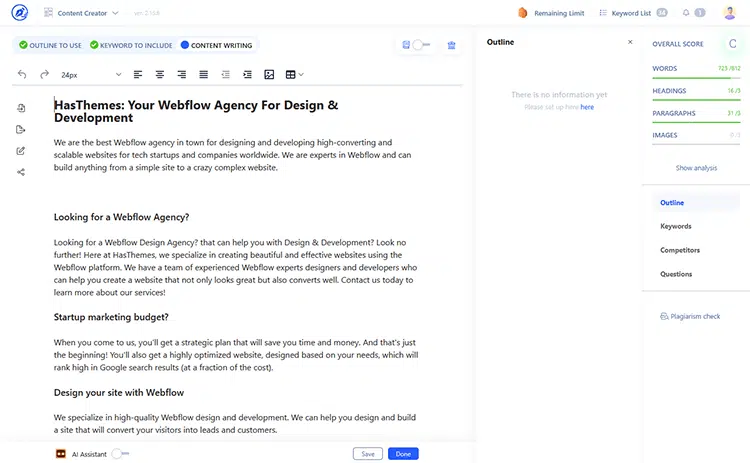The width and height of the screenshot is (750, 463).
Task: Select the Content Writing step
Action: (215, 45)
